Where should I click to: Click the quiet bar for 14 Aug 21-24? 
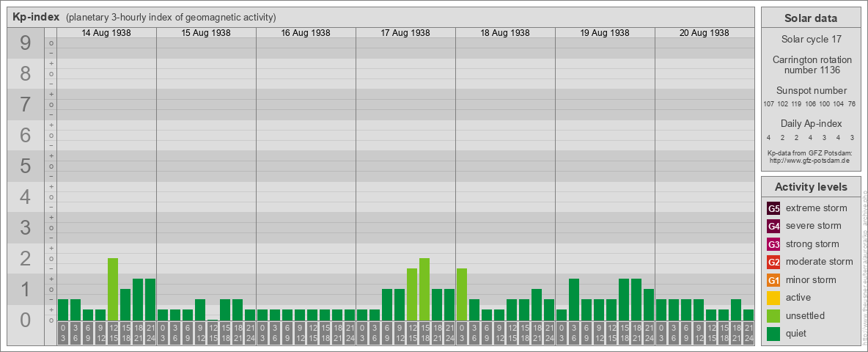click(150, 299)
